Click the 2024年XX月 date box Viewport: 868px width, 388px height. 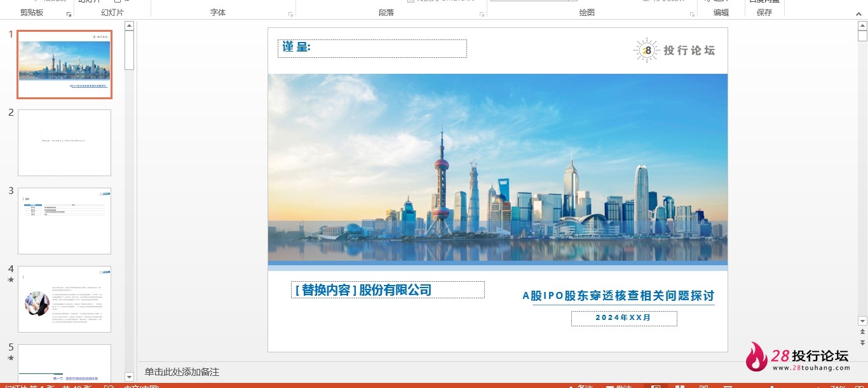tap(624, 318)
